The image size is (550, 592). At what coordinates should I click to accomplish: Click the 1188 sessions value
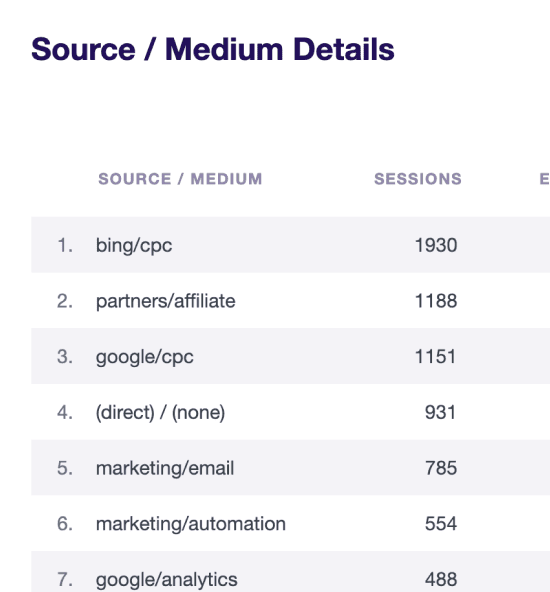[436, 301]
